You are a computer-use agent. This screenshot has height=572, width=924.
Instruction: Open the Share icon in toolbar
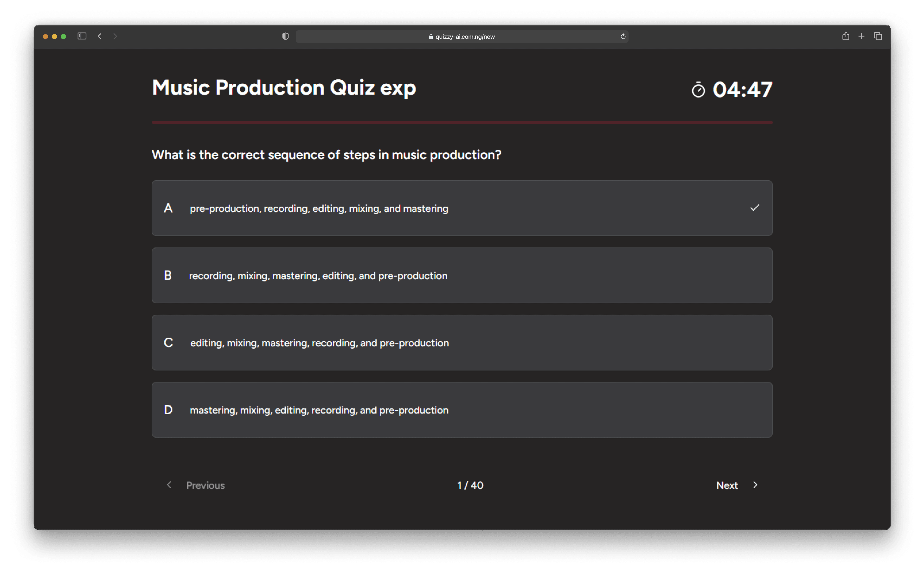coord(845,36)
